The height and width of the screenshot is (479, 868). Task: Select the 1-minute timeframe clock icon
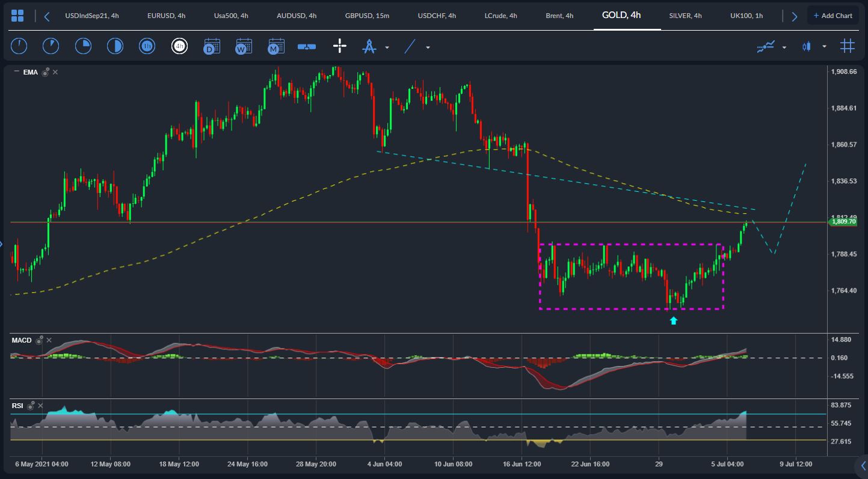coord(19,46)
